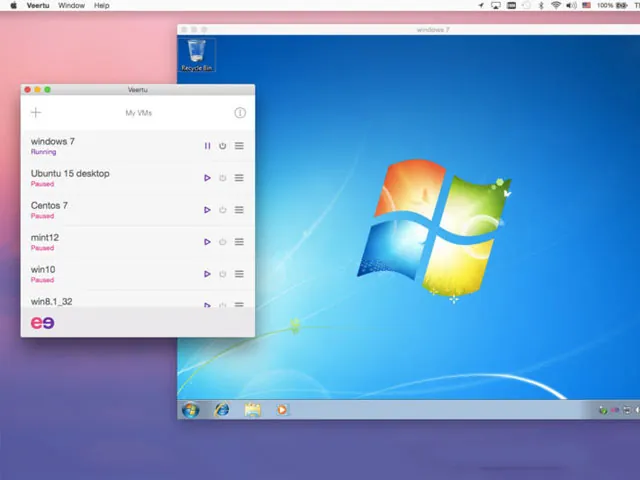Click the location arrow menu bar icon
Image resolution: width=640 pixels, height=480 pixels.
click(x=481, y=5)
